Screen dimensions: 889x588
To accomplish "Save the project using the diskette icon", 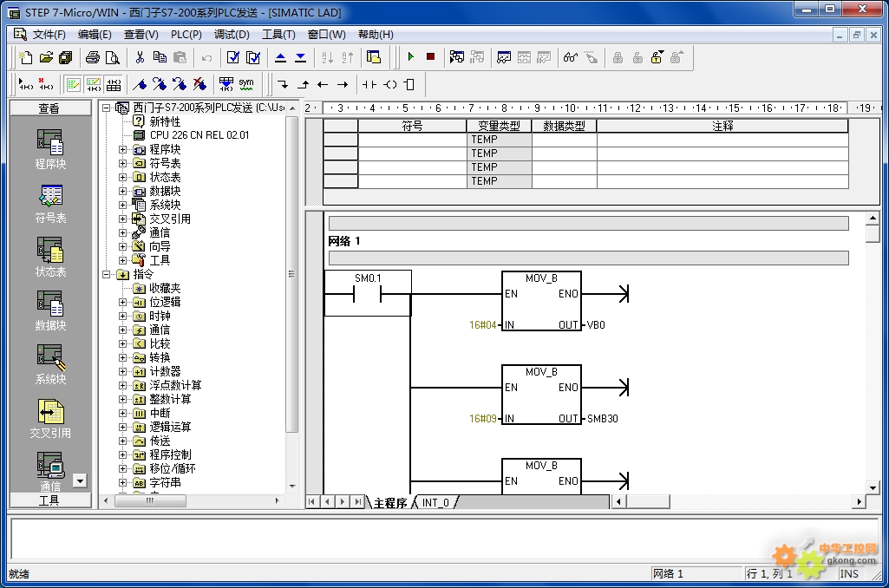I will click(66, 57).
